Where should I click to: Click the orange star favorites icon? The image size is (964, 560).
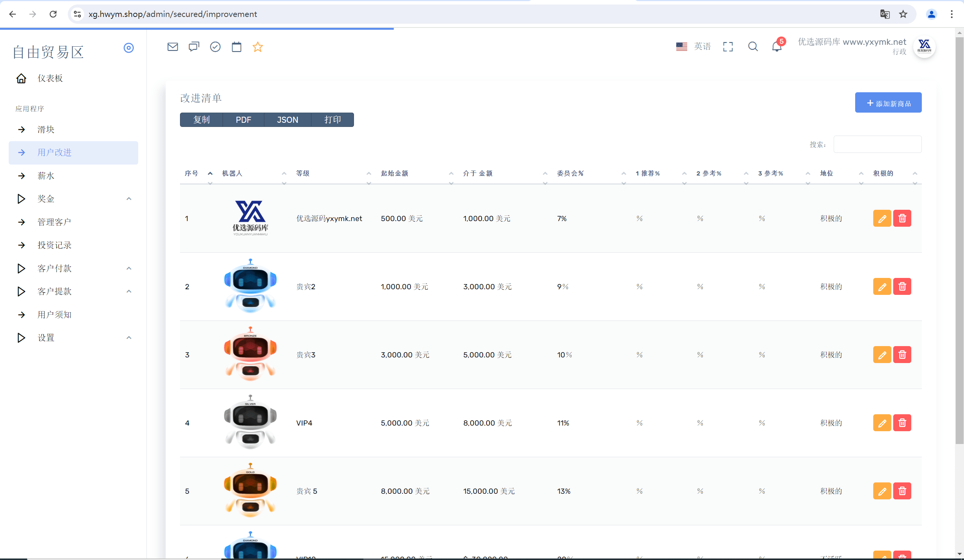point(258,47)
